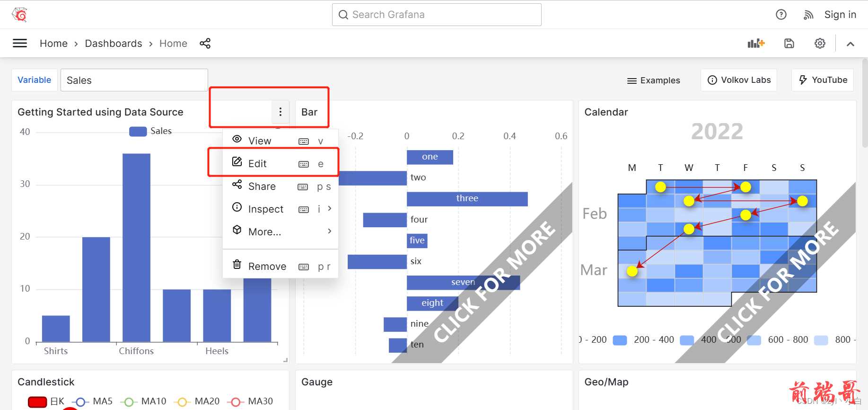
Task: Click the trash icon beside Remove
Action: point(237,264)
